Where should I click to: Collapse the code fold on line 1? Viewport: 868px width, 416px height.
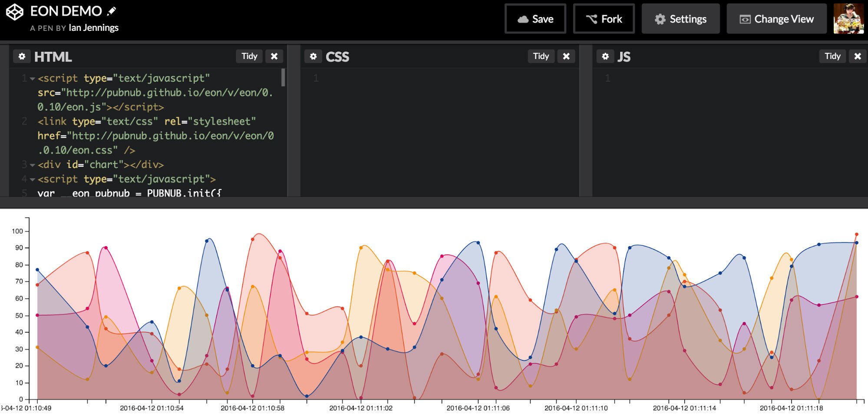[x=33, y=79]
